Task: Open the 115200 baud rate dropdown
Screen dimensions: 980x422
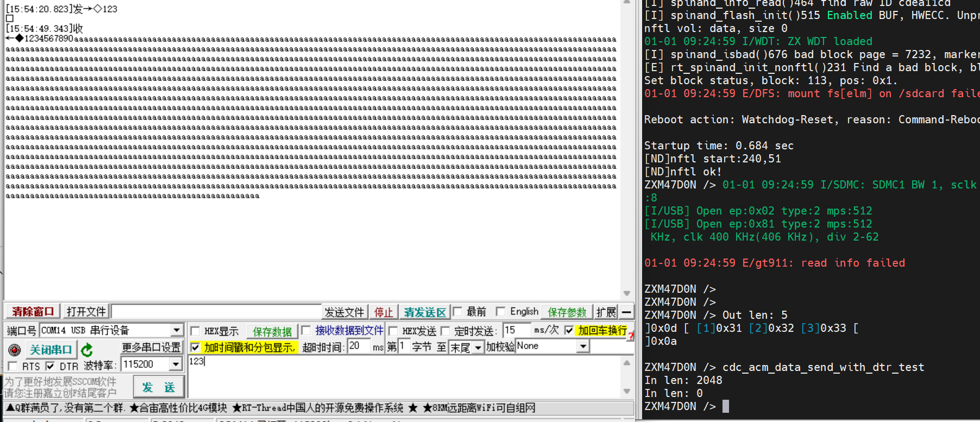Action: pos(176,364)
